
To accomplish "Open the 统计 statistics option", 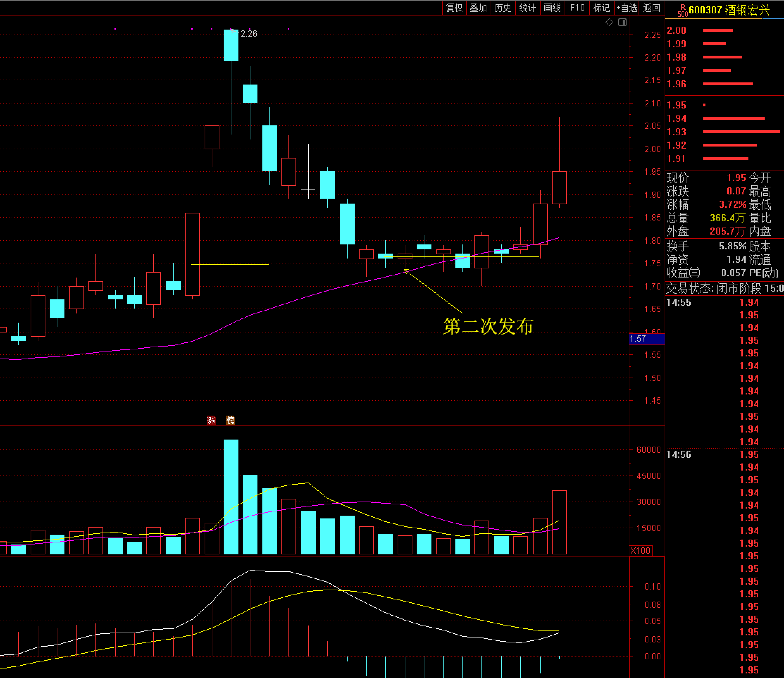I will click(x=528, y=8).
